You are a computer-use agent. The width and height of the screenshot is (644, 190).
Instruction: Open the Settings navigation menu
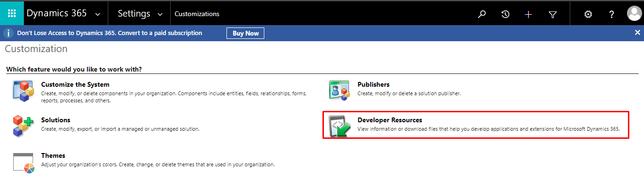134,14
